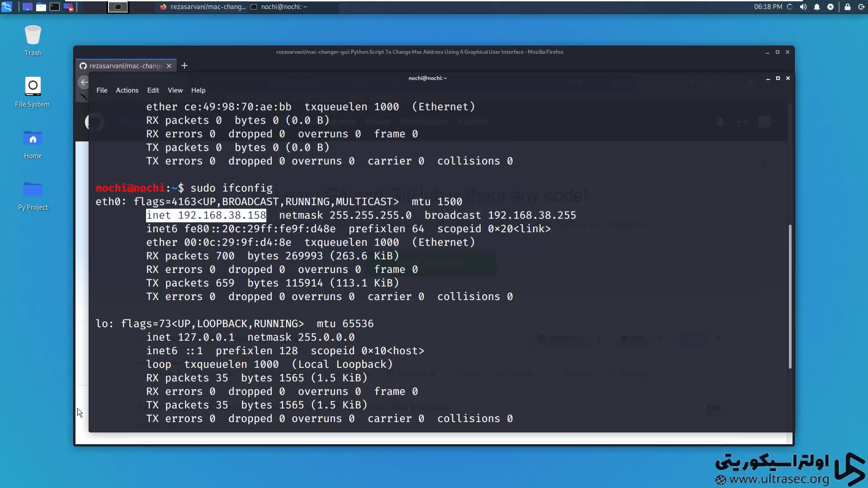Click the Firefox back arrow button
The height and width of the screenshot is (488, 868).
click(x=84, y=82)
